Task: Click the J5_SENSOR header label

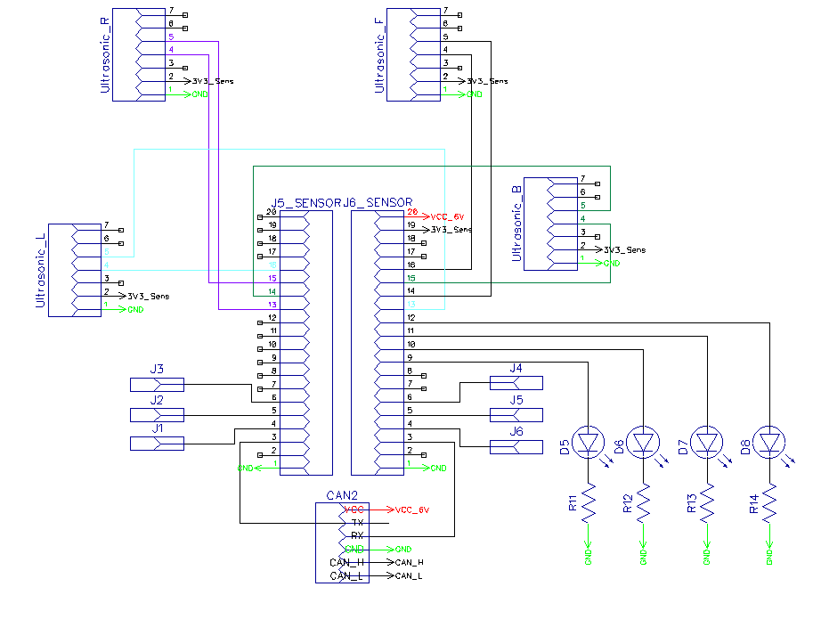Action: (x=306, y=203)
